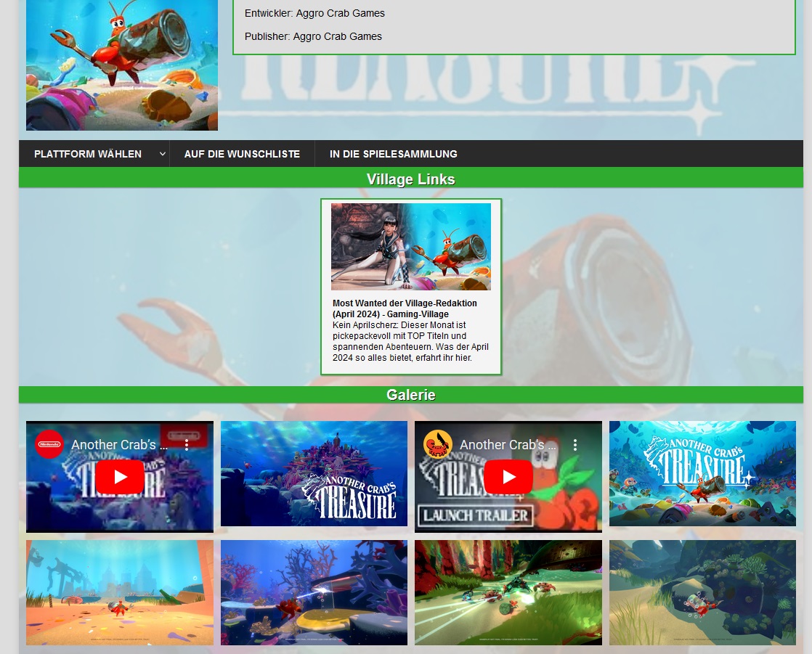This screenshot has width=812, height=654.
Task: Open three-dot menu on Nintendo video
Action: 186,444
